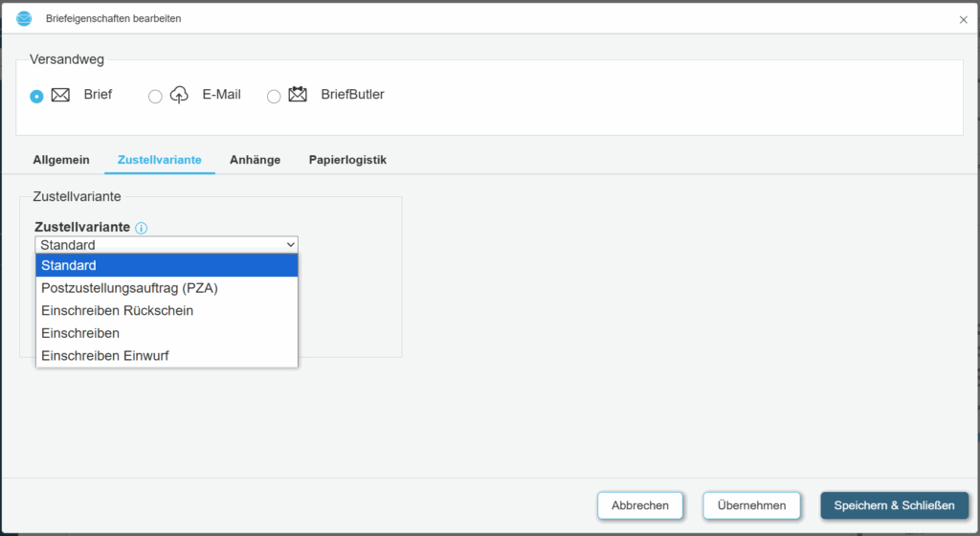Click the envelope Brief icon
Screen dimensions: 980x536
[60, 95]
